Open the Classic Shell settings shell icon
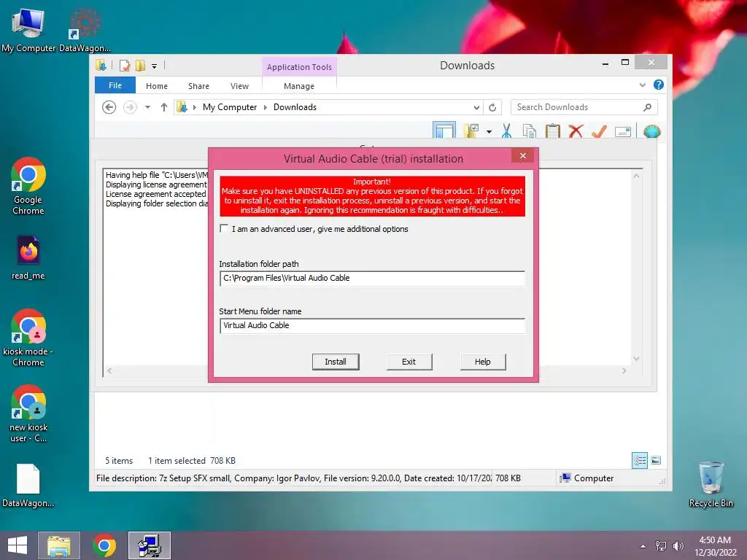 651,131
